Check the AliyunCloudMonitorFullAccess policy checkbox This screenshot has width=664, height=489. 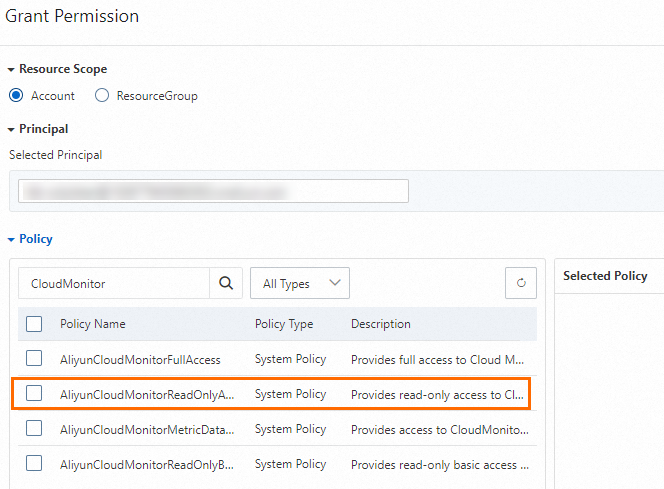pyautogui.click(x=34, y=358)
